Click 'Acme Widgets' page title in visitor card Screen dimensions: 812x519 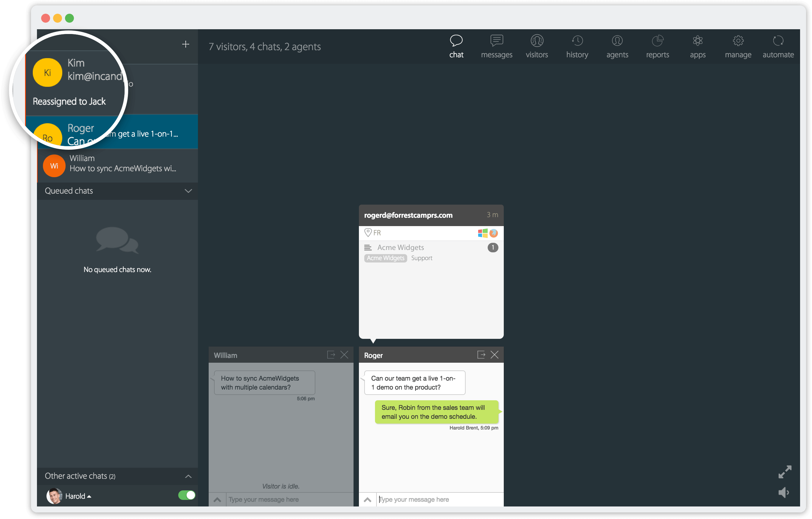pyautogui.click(x=401, y=247)
